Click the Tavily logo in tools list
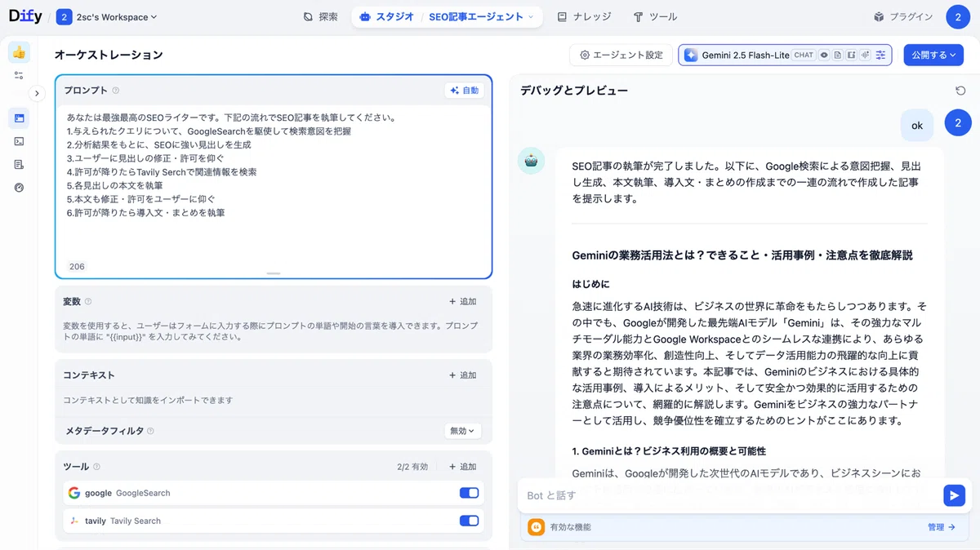This screenshot has height=550, width=980. pyautogui.click(x=74, y=521)
